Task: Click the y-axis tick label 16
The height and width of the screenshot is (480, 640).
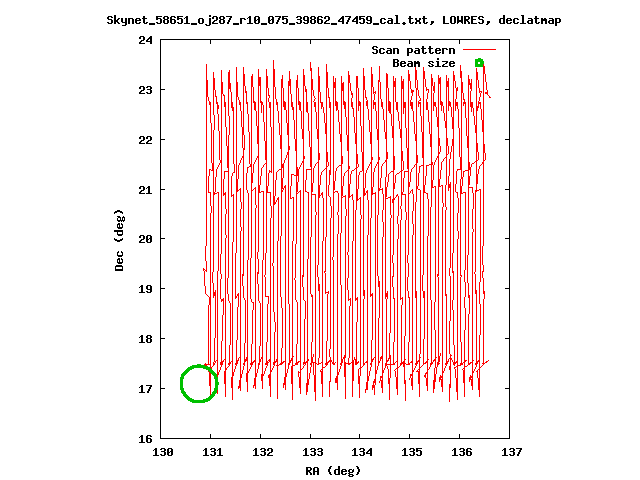Action: click(145, 439)
